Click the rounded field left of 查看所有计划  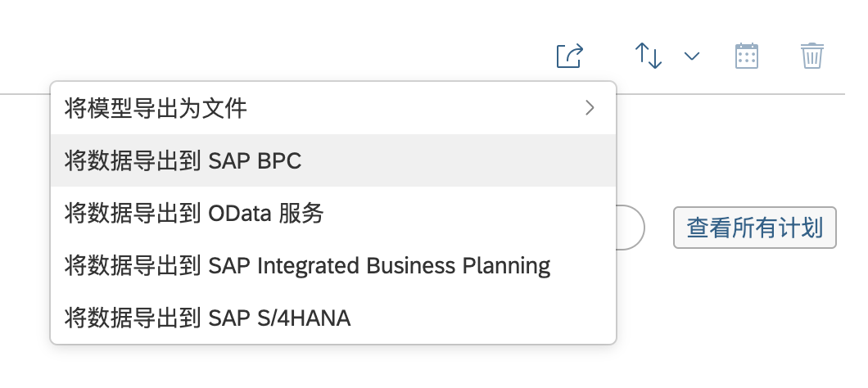(632, 227)
